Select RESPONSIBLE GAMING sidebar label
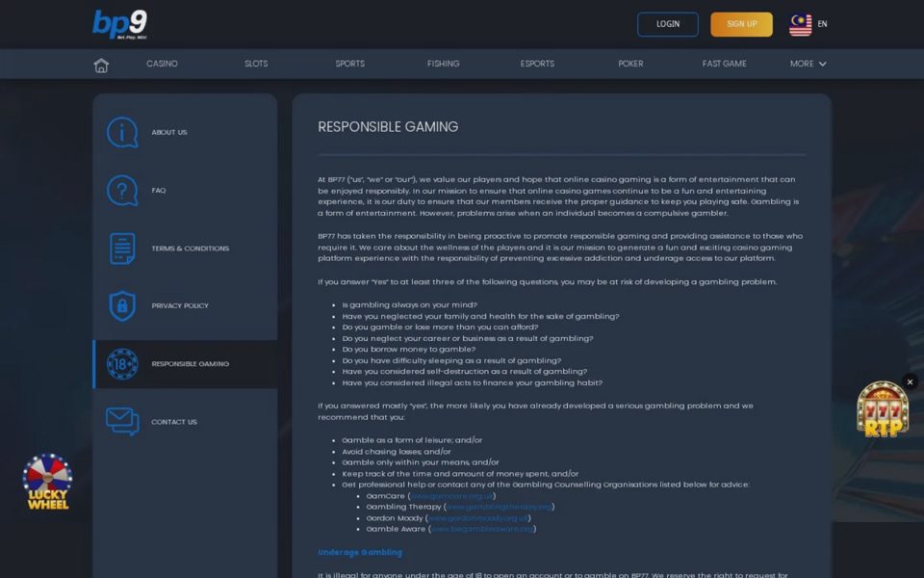This screenshot has height=578, width=924. click(191, 364)
